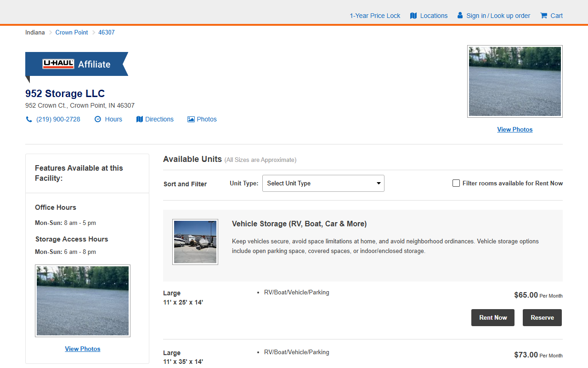Click the clock icon beside Hours
The width and height of the screenshot is (588, 368).
coord(98,119)
